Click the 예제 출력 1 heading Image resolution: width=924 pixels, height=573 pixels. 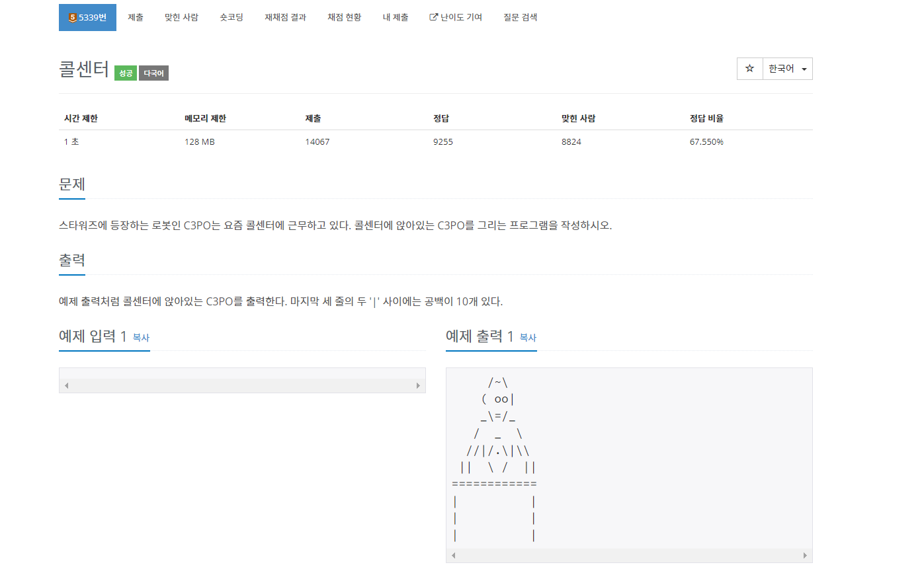[480, 336]
